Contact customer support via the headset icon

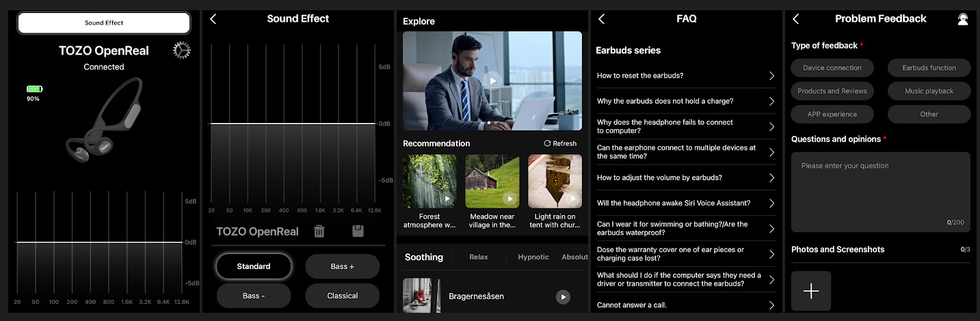pyautogui.click(x=963, y=19)
